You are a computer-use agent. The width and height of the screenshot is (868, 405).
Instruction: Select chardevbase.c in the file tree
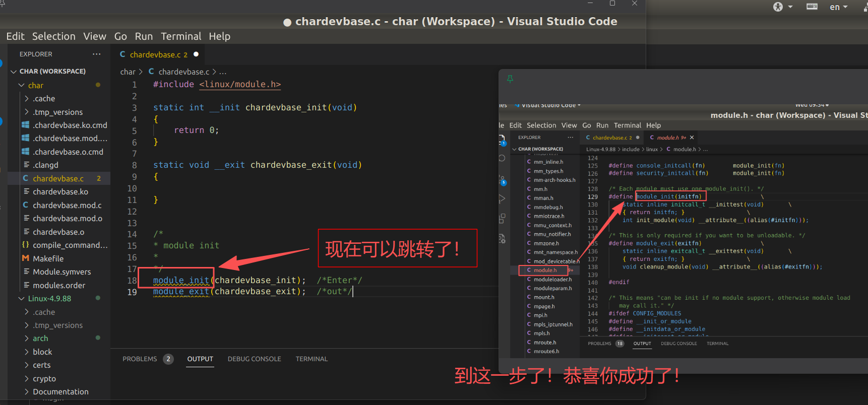tap(59, 178)
